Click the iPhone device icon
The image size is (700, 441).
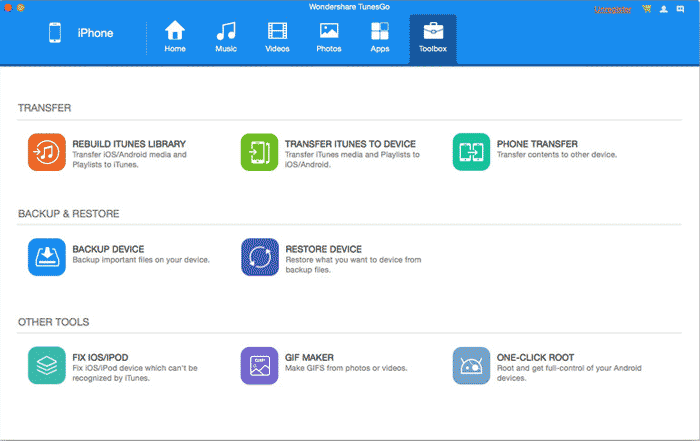click(x=55, y=33)
